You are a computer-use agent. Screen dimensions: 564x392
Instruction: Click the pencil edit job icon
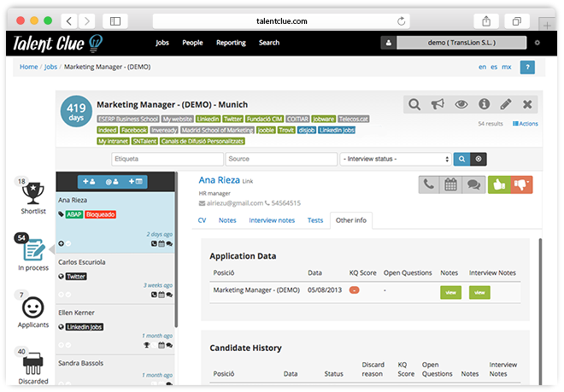pyautogui.click(x=505, y=104)
